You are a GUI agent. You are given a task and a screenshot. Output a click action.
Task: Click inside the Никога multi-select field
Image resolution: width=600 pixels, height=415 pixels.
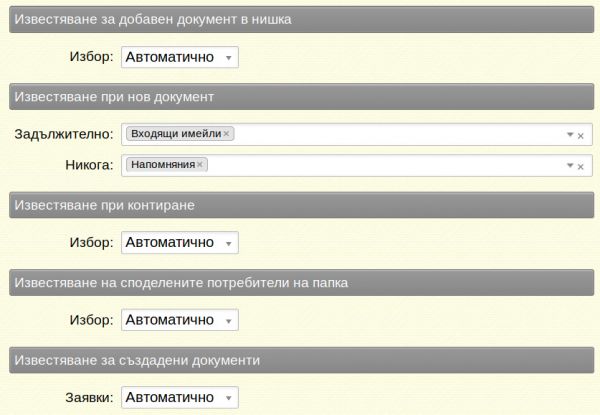coord(400,165)
